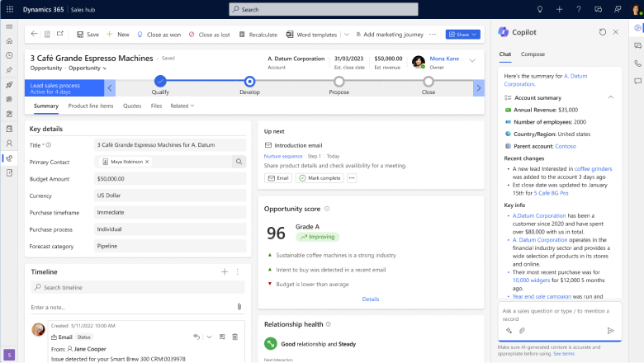Click the Copilot send arrow icon
This screenshot has width=644, height=363.
[610, 331]
